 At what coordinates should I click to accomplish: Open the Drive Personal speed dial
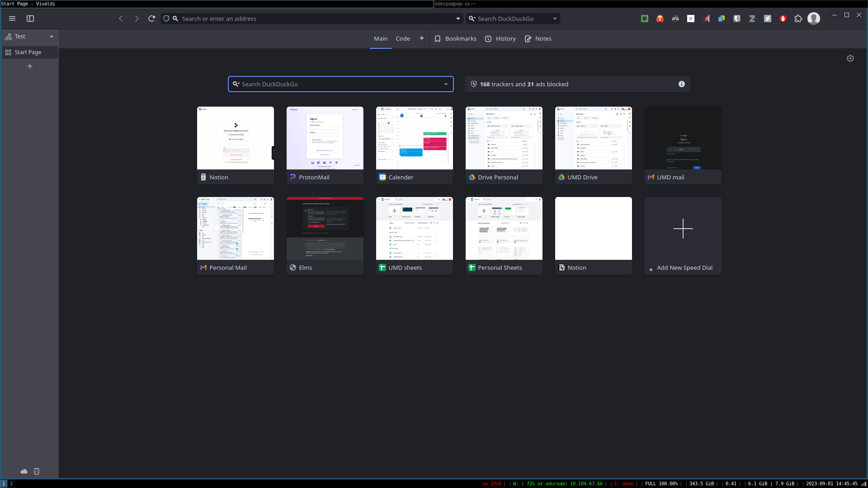click(504, 145)
